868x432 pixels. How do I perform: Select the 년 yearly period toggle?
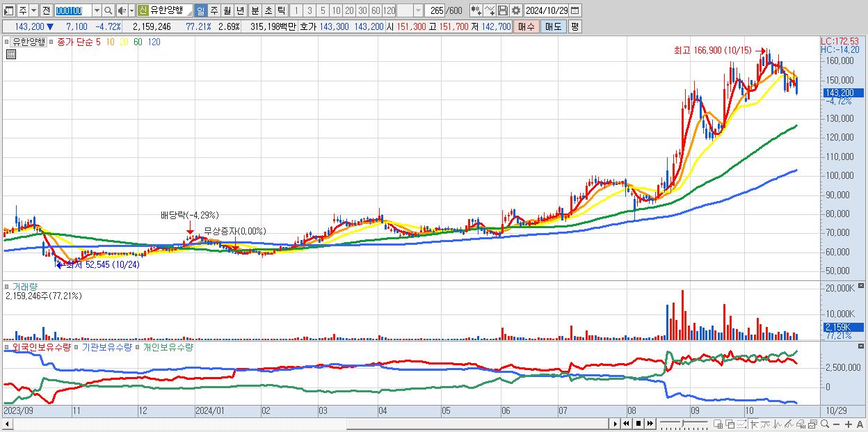240,11
